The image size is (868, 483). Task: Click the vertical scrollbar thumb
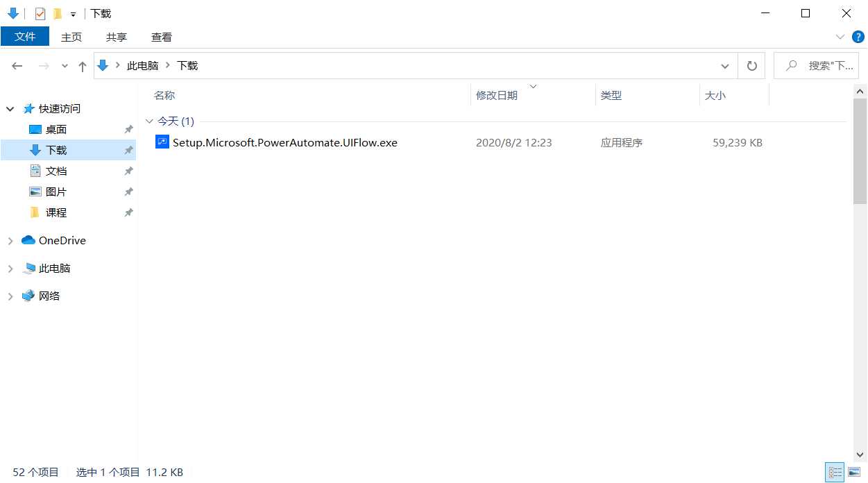[x=860, y=152]
